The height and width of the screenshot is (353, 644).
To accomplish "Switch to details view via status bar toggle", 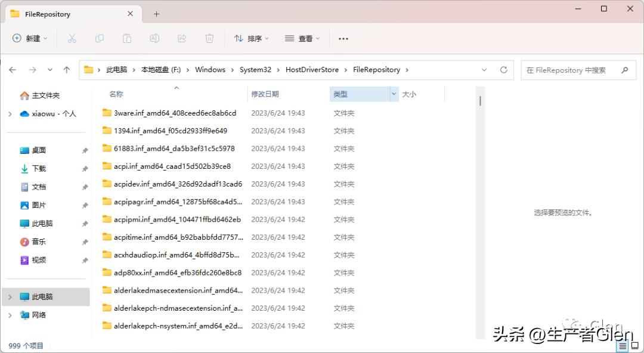I will pos(623,345).
